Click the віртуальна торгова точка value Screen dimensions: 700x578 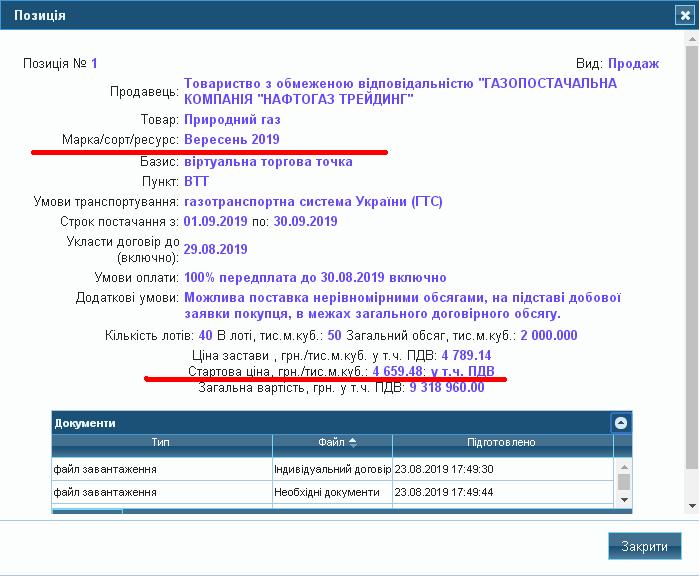coord(268,162)
